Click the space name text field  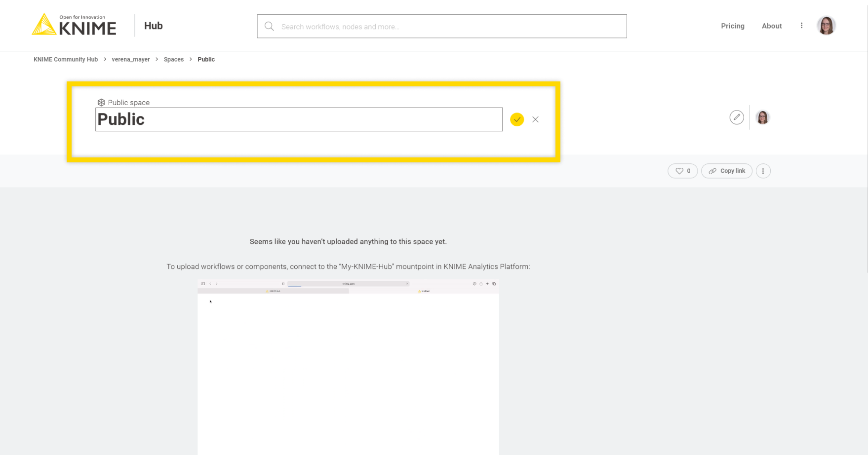click(x=299, y=120)
